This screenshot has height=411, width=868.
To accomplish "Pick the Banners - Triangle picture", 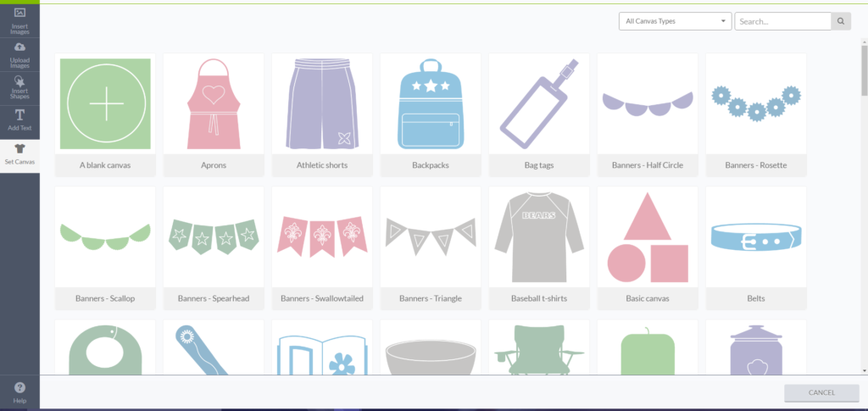I will coord(430,236).
